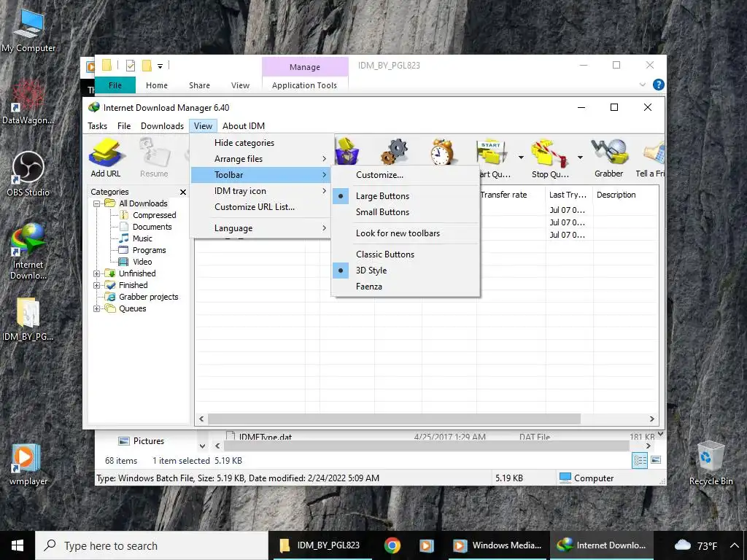Screen dimensions: 747x560
Task: Switch to large icons view in Explorer status bar
Action: 656,460
